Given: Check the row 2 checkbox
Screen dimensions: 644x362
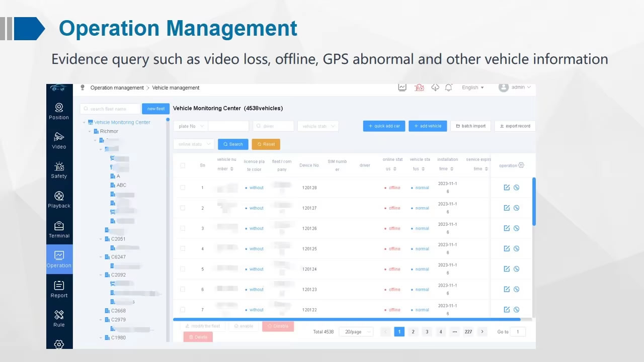Looking at the screenshot, I should pyautogui.click(x=183, y=208).
